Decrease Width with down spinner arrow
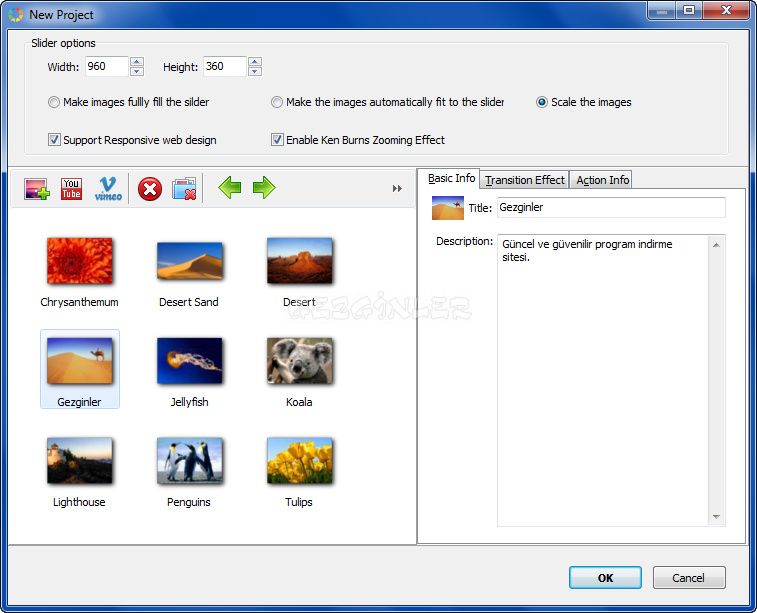This screenshot has height=613, width=757. pyautogui.click(x=137, y=71)
